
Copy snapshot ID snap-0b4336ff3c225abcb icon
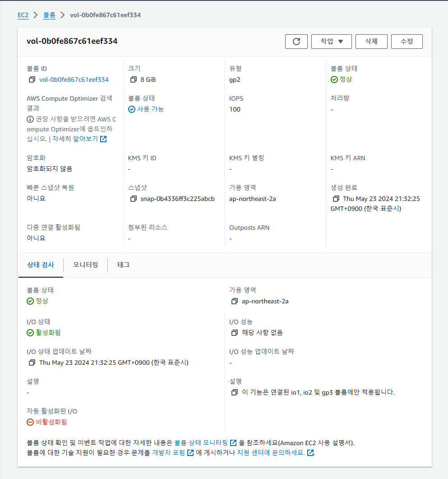pos(133,199)
